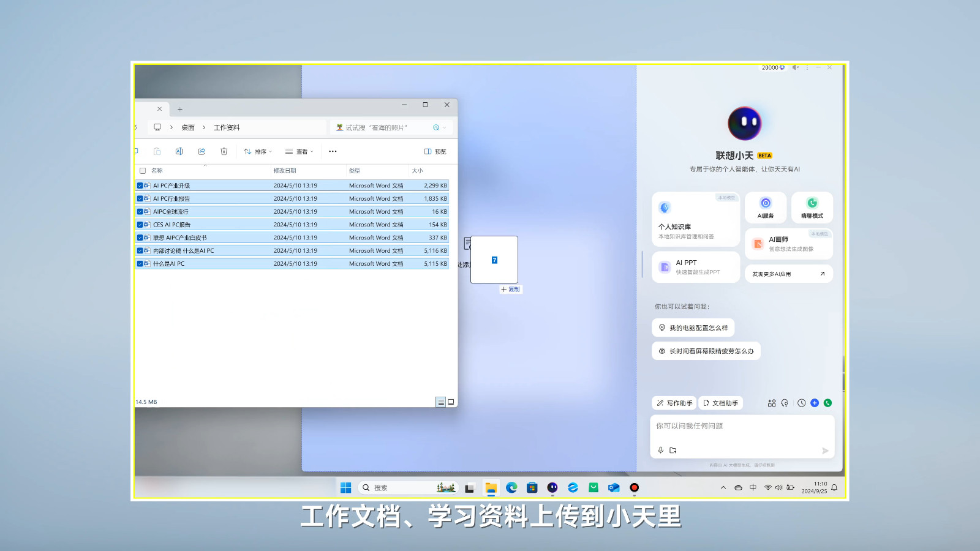Click the share icon in Explorer toolbar

(x=202, y=151)
